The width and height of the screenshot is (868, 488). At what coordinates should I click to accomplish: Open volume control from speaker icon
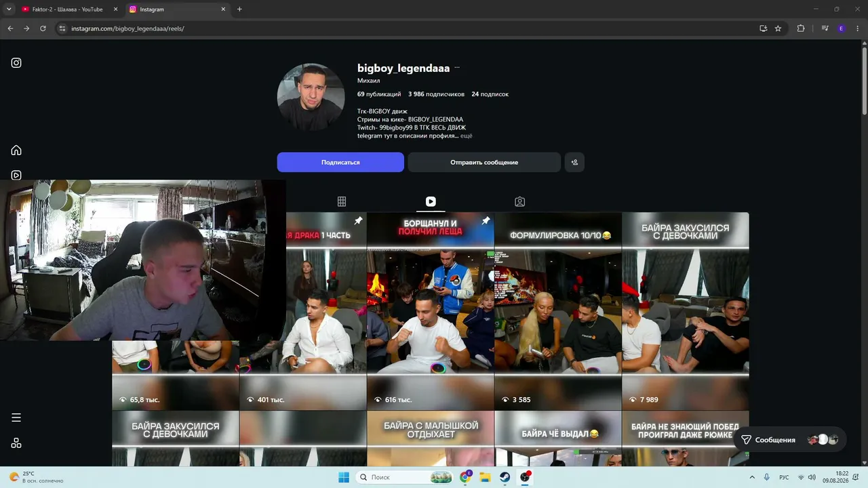(812, 477)
